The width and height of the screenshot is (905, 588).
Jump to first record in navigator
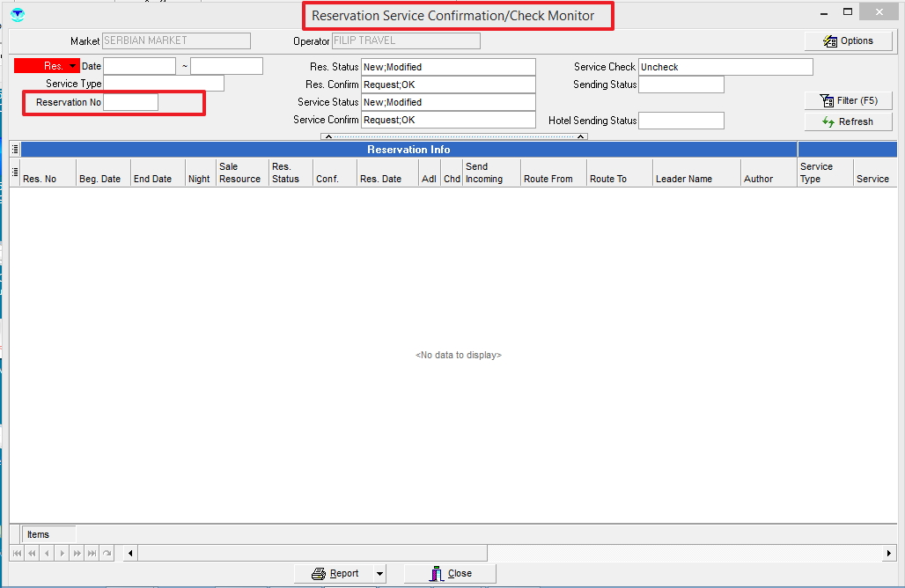pyautogui.click(x=18, y=553)
